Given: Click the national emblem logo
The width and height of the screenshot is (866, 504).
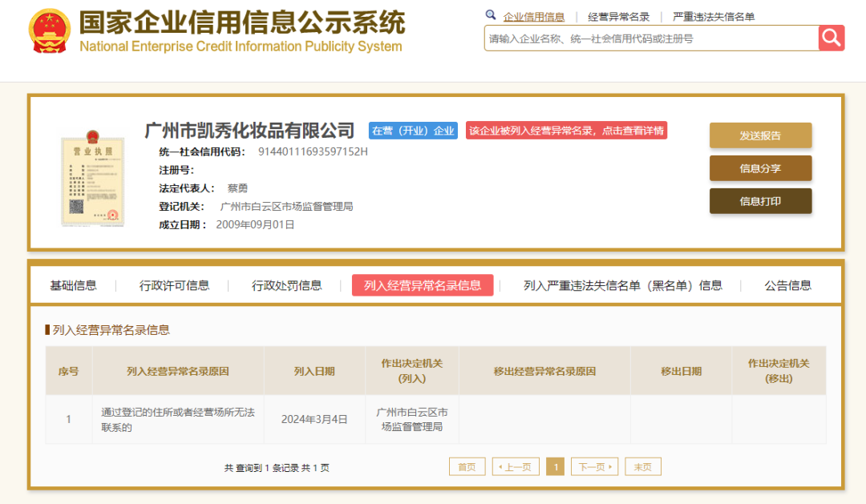Looking at the screenshot, I should tap(50, 31).
